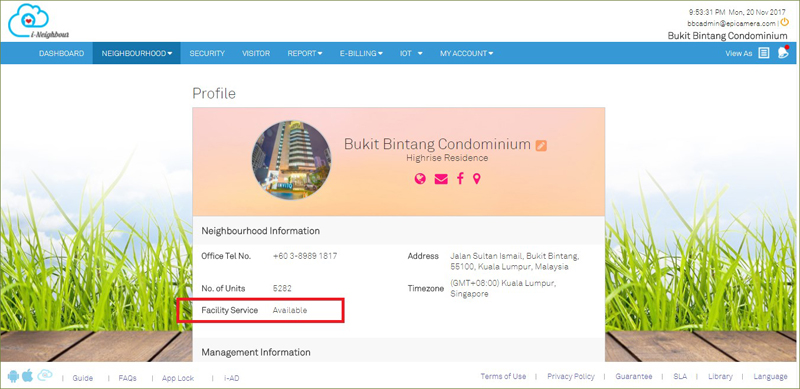
Task: Click the bbcadmin@epicamera.com account email
Action: click(731, 23)
